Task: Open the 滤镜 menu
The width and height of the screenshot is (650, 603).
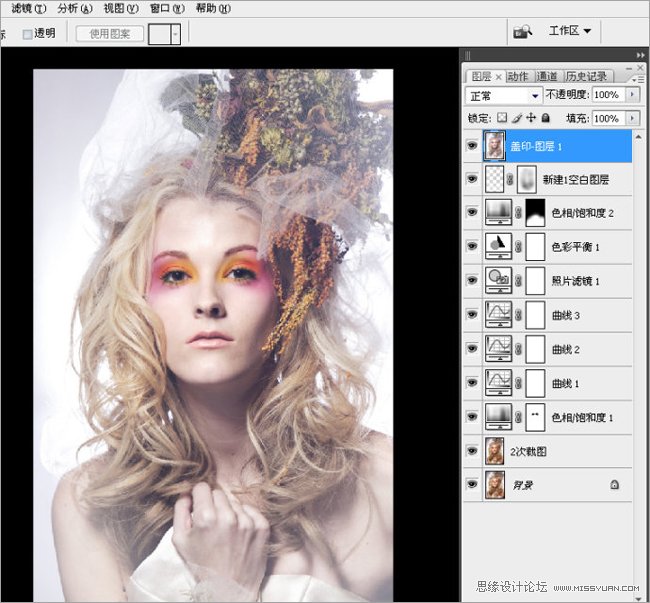Action: (28, 8)
